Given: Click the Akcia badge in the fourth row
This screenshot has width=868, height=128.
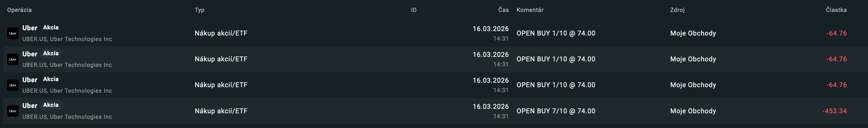Looking at the screenshot, I should [51, 105].
